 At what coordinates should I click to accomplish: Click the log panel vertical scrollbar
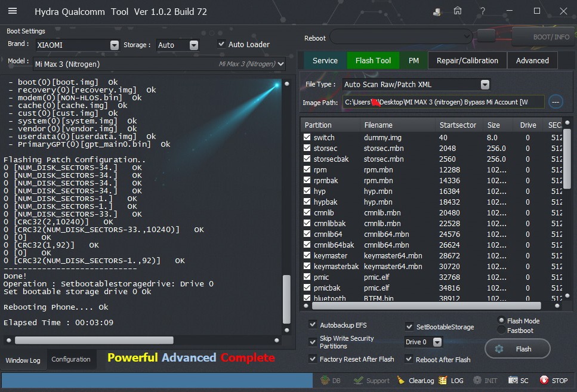pos(286,299)
